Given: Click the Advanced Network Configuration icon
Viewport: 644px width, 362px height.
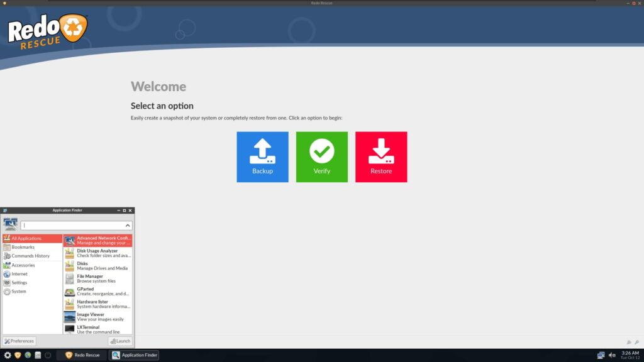Looking at the screenshot, I should coord(70,241).
